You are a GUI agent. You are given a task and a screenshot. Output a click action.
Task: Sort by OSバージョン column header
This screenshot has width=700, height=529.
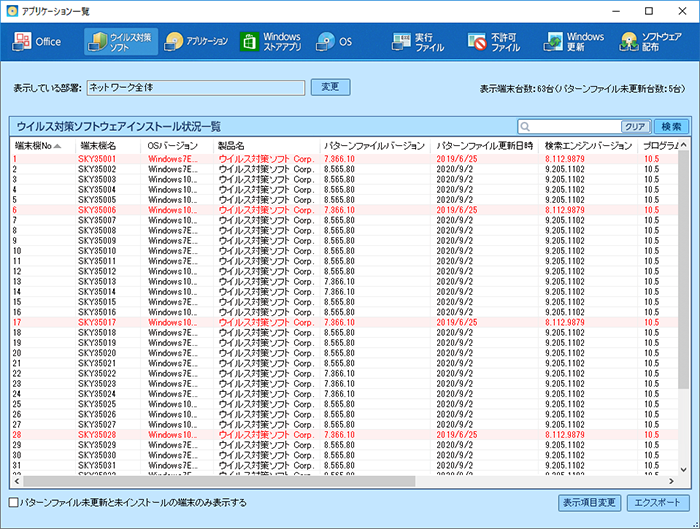pyautogui.click(x=178, y=146)
